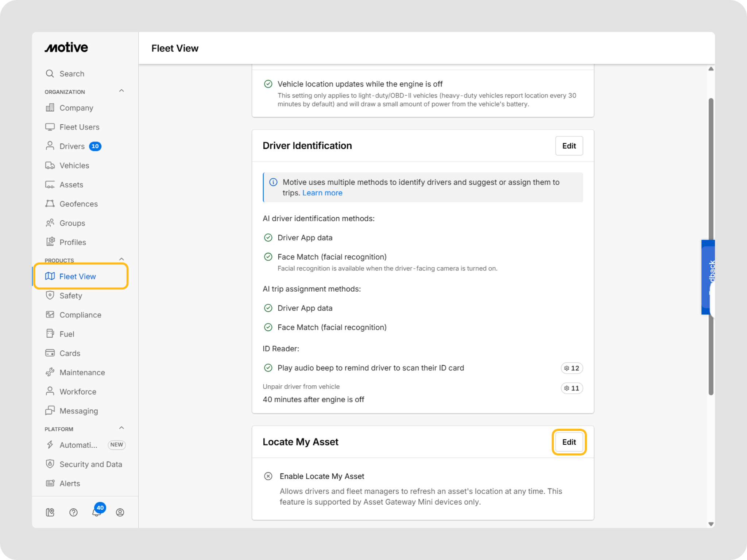Click the Automations lightning bolt icon
Screen dimensions: 747x560
tap(50, 445)
